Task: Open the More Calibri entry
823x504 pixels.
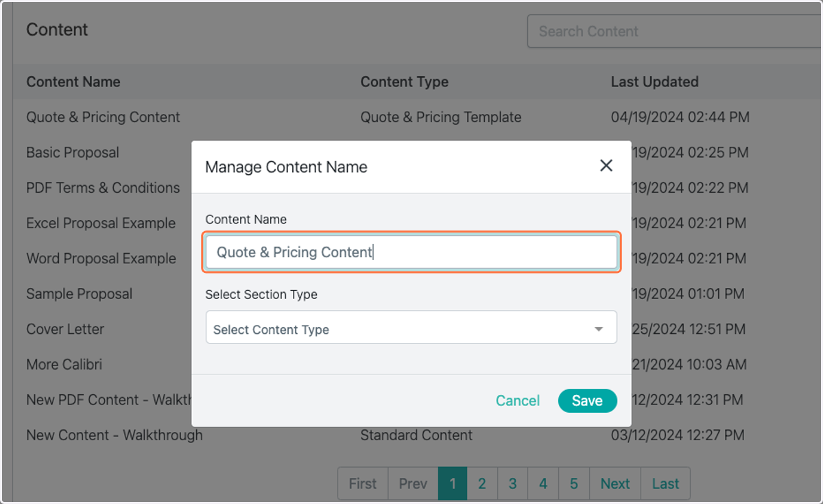Action: point(64,365)
